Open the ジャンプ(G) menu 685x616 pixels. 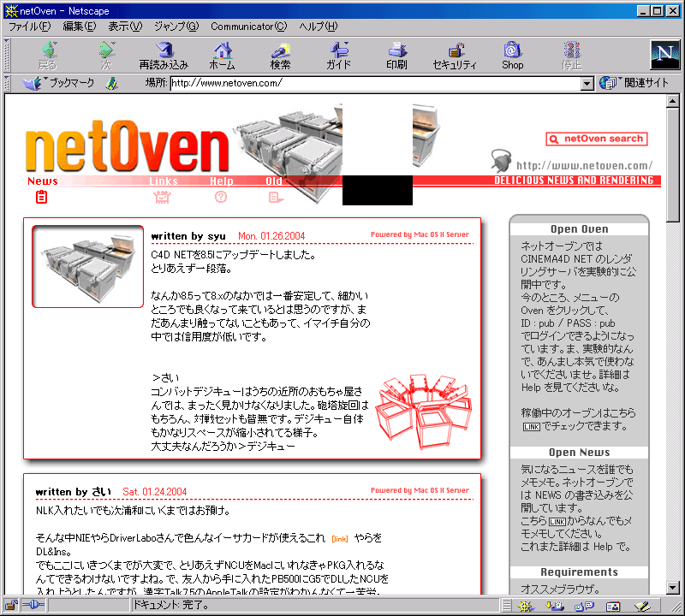coord(176,27)
